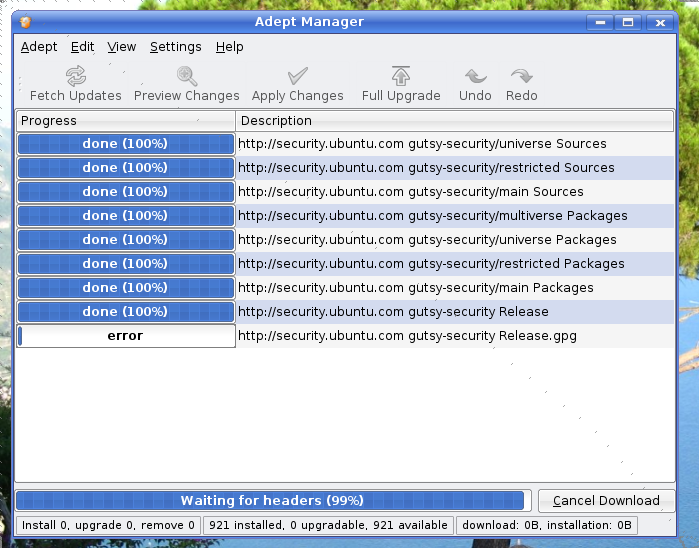
Task: Click the Fetch Updates toolbar icon
Action: point(75,77)
